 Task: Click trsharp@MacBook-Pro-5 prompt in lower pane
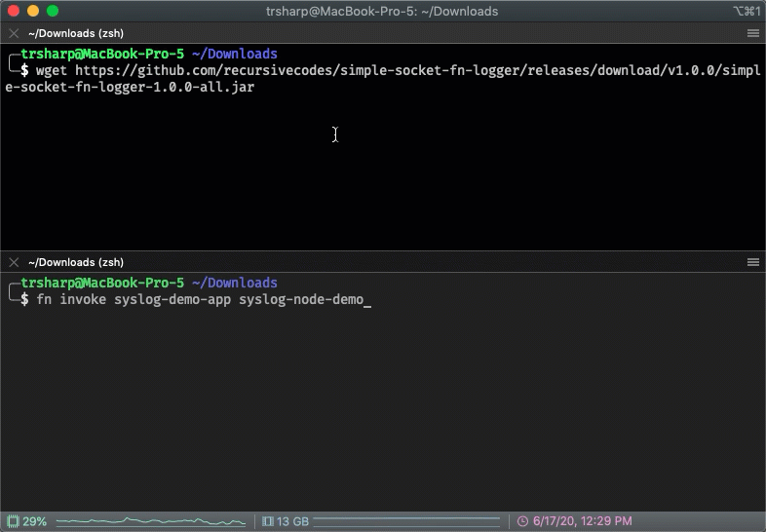pyautogui.click(x=102, y=283)
